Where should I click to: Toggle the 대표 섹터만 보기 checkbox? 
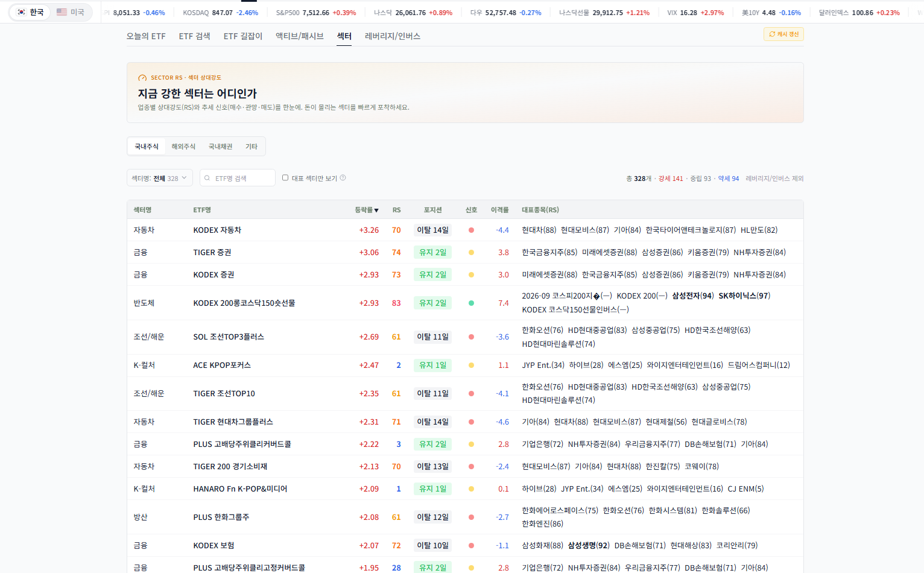coord(285,177)
